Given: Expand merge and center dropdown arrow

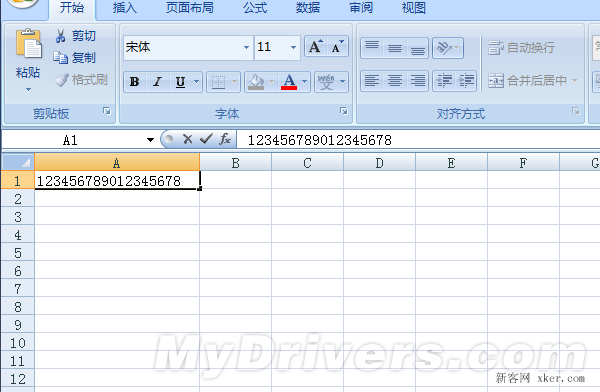Looking at the screenshot, I should pos(574,81).
